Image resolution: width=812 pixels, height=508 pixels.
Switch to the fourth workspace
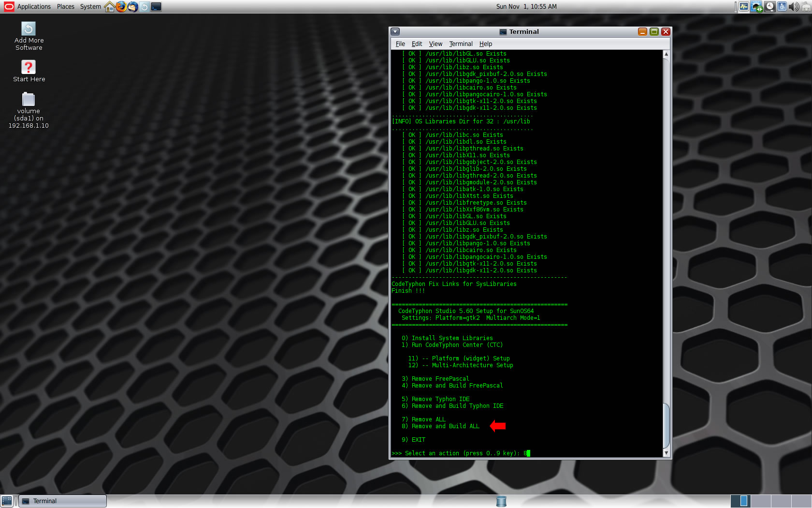click(x=801, y=501)
